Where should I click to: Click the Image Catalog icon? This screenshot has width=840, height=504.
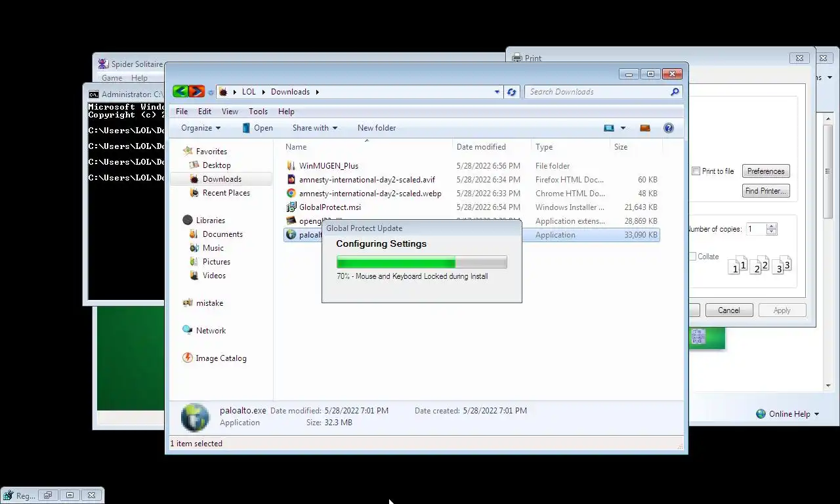(188, 358)
